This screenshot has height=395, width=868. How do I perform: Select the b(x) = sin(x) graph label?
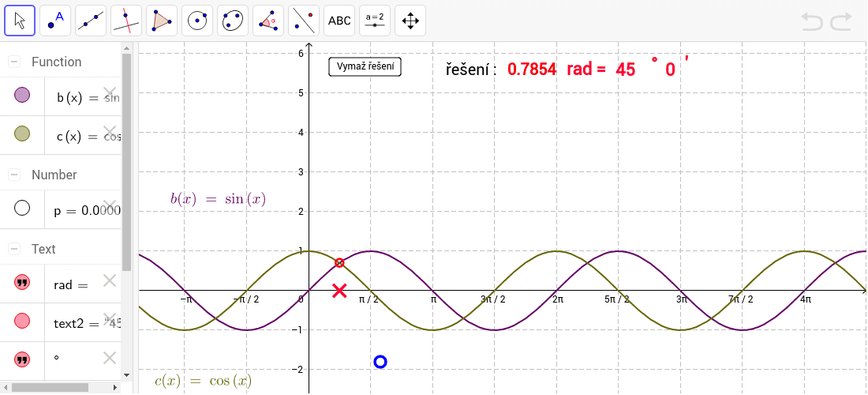pos(218,199)
